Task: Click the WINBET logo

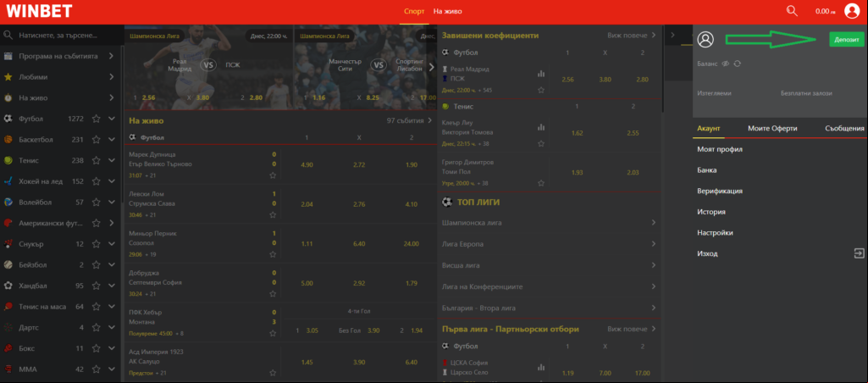Action: [39, 11]
